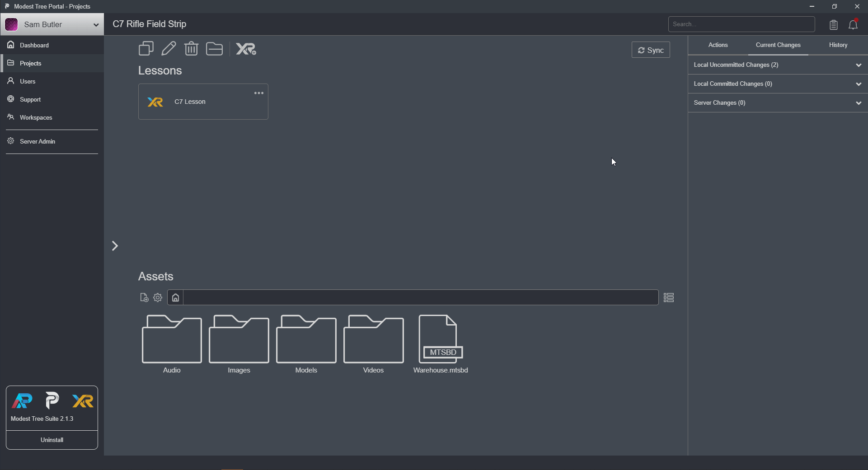The width and height of the screenshot is (868, 470).
Task: Open the Audio folder
Action: (x=172, y=344)
